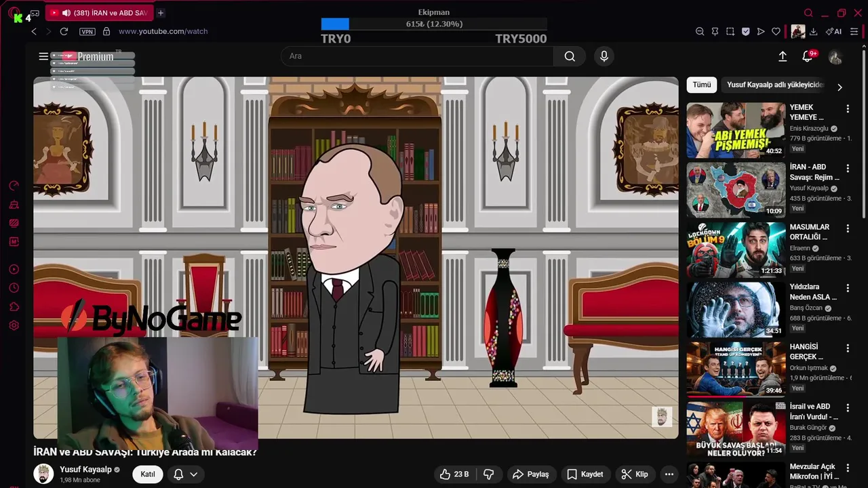Open Yusuf Kayaalp channel avatar
This screenshot has width=868, height=488.
tap(43, 474)
